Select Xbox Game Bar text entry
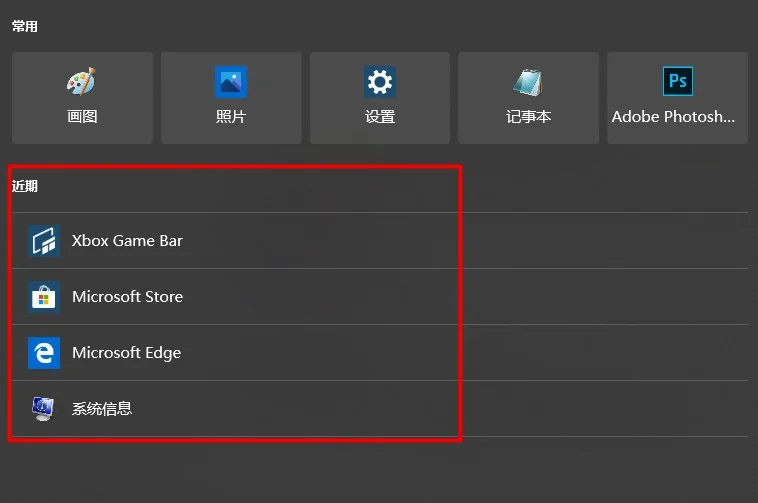758x503 pixels. pyautogui.click(x=127, y=241)
